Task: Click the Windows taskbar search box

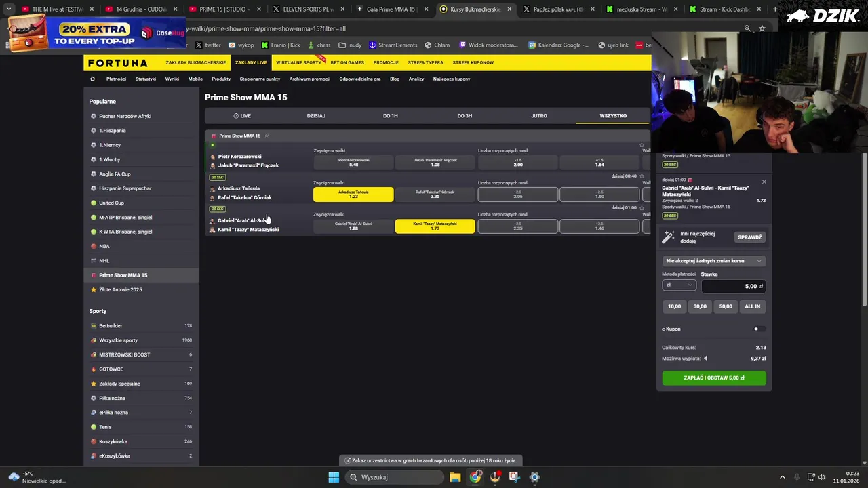Action: click(x=396, y=477)
